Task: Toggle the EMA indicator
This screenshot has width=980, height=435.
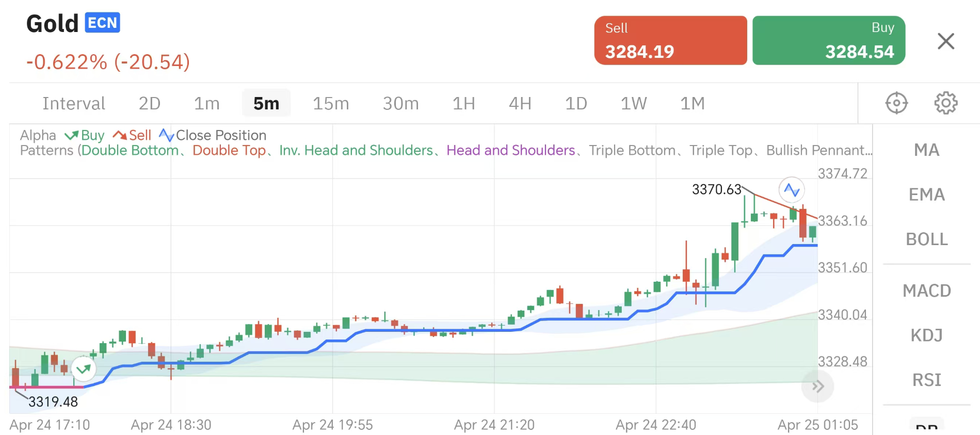Action: [926, 195]
